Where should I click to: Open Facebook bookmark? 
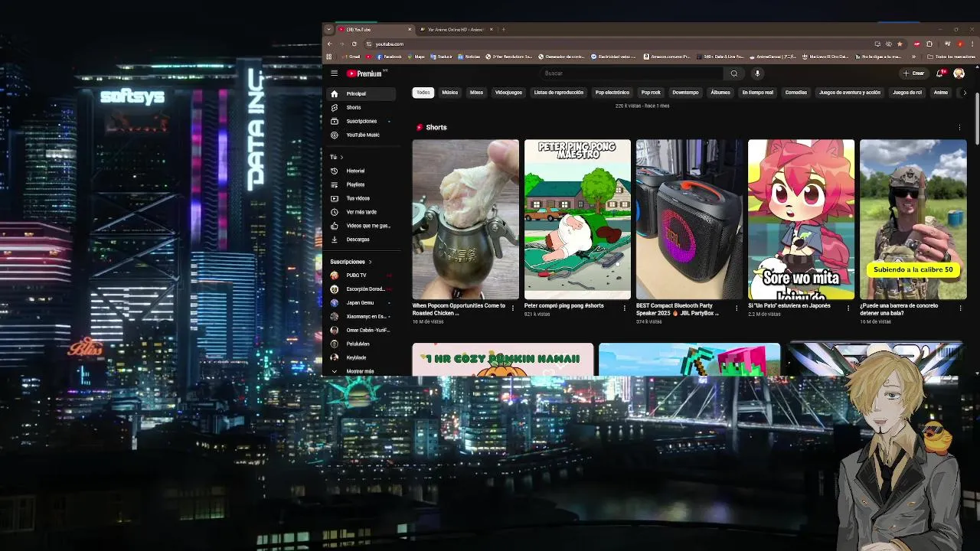coord(388,57)
